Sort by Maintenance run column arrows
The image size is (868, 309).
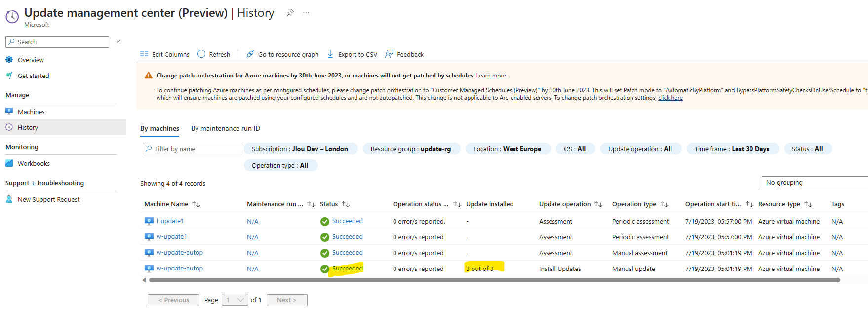(x=311, y=204)
